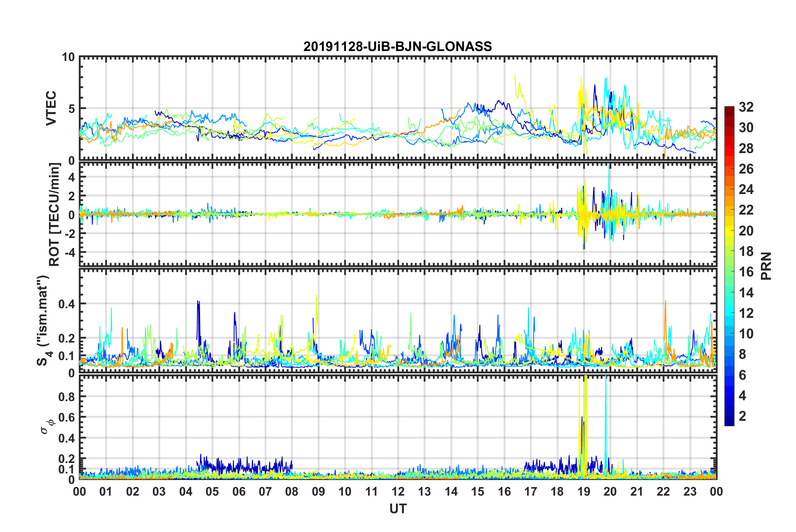The height and width of the screenshot is (532, 796).
Task: Click the VTEC y-axis tick 5
Action: (72, 109)
